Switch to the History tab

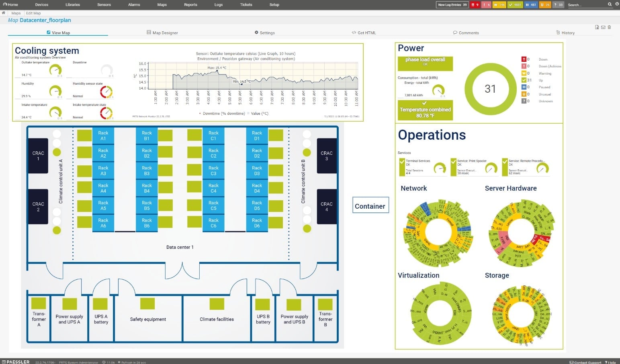(x=565, y=33)
